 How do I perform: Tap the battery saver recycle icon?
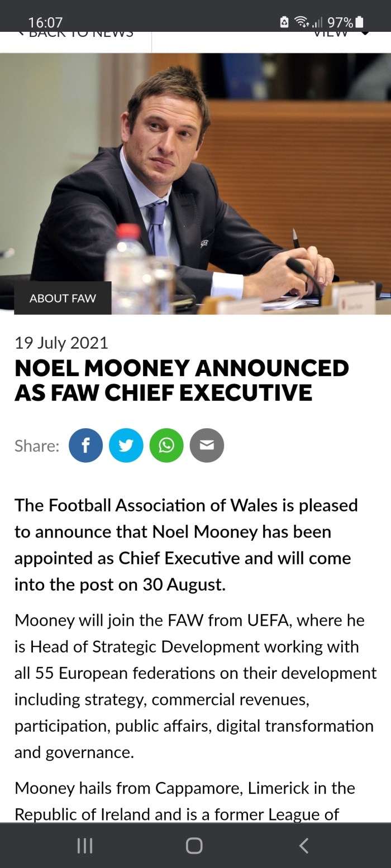point(284,22)
